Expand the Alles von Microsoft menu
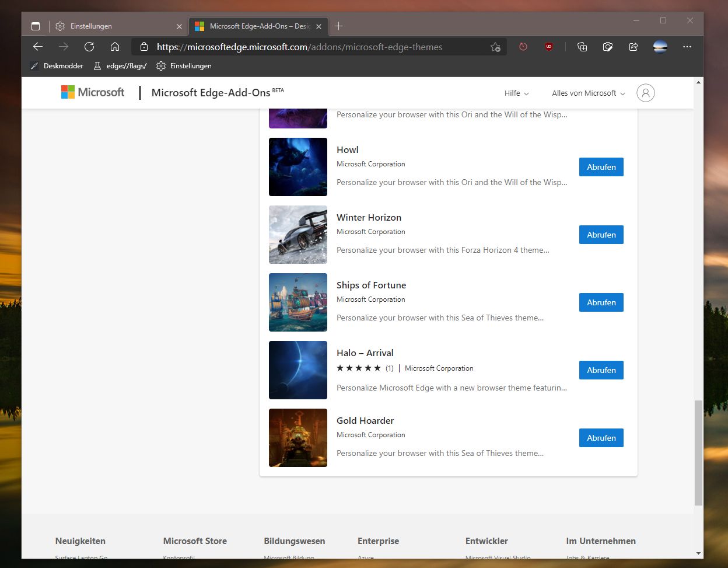This screenshot has width=728, height=568. click(x=589, y=93)
